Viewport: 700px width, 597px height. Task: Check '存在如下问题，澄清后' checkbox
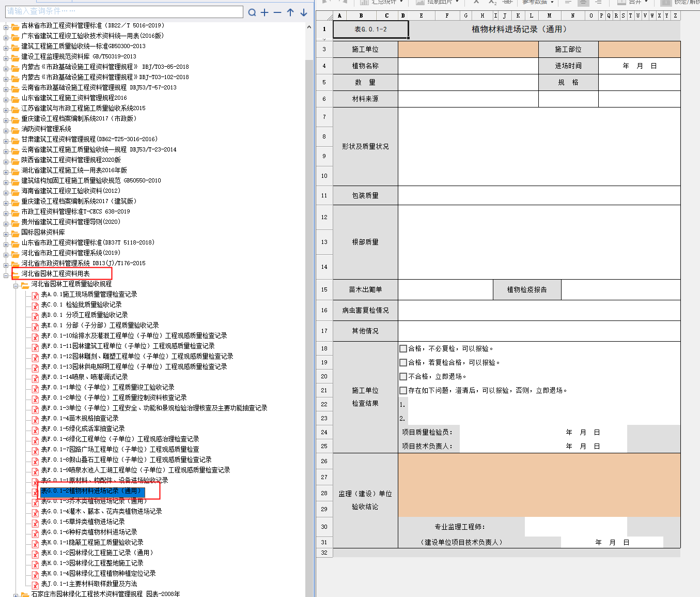pyautogui.click(x=403, y=391)
